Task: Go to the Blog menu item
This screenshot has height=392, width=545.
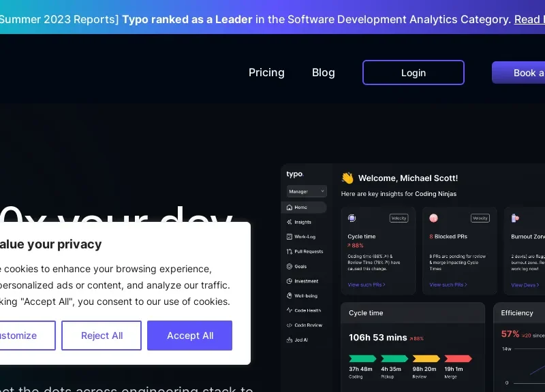Action: [x=324, y=73]
